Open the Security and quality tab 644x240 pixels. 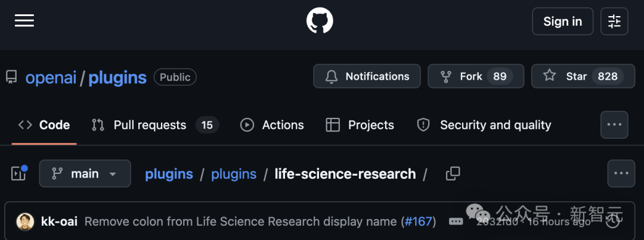(x=484, y=125)
